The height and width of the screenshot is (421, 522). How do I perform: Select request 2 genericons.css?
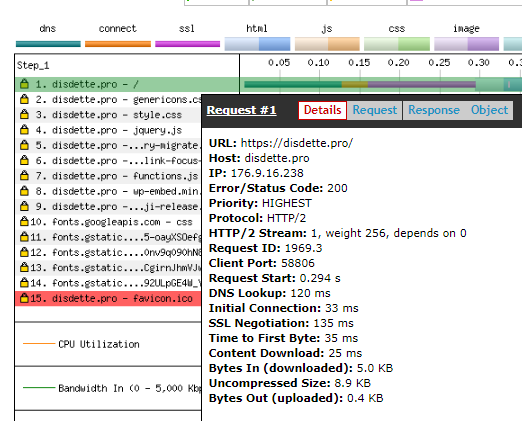108,99
